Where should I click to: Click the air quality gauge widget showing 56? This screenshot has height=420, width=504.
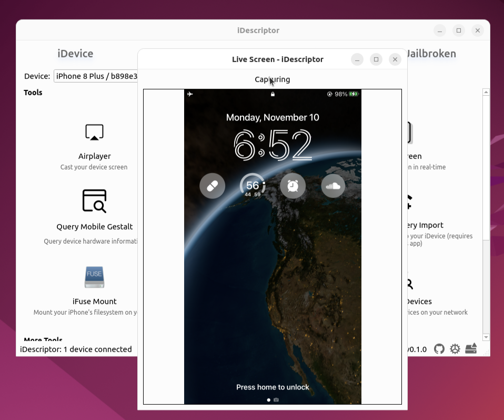253,185
